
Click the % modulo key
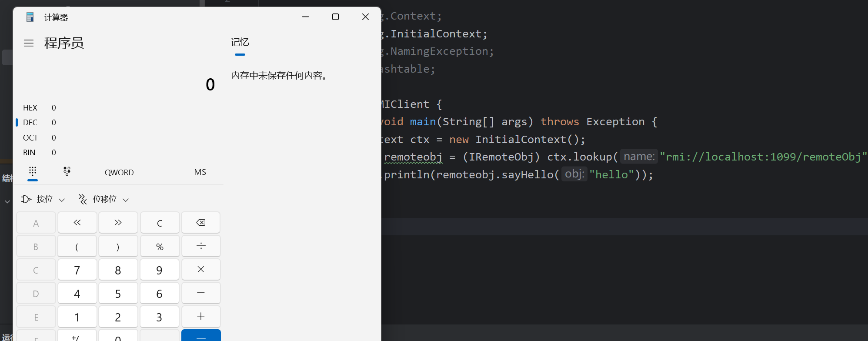click(160, 246)
